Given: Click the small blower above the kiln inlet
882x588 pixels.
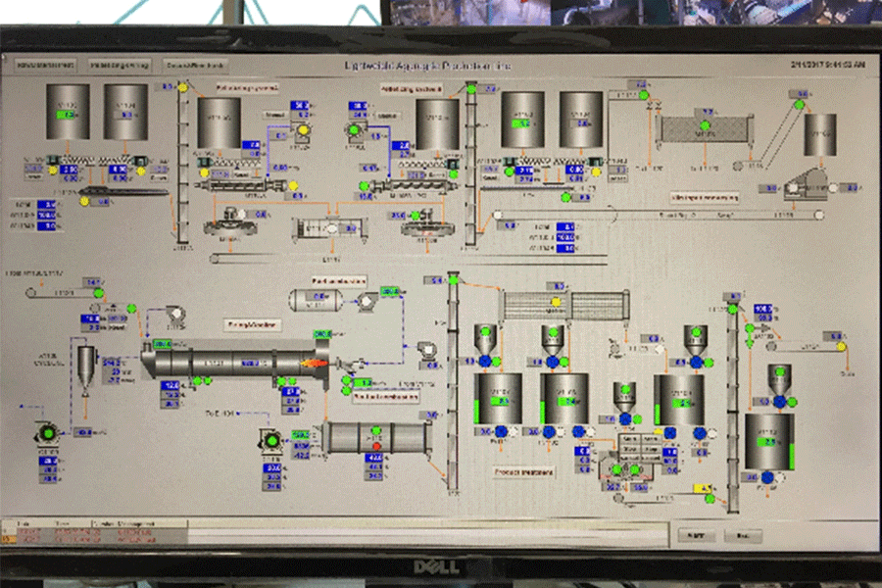Looking at the screenshot, I should [175, 315].
